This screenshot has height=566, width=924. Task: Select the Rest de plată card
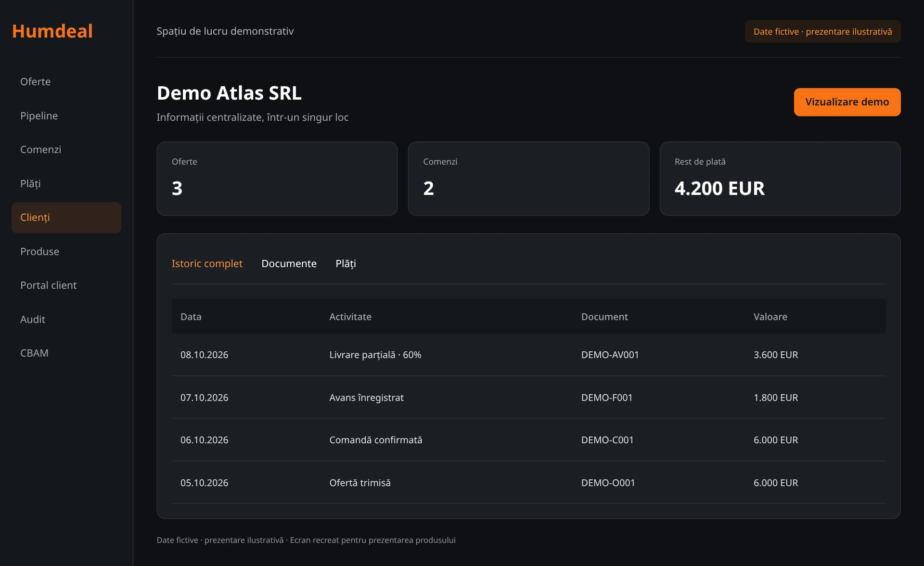click(780, 179)
